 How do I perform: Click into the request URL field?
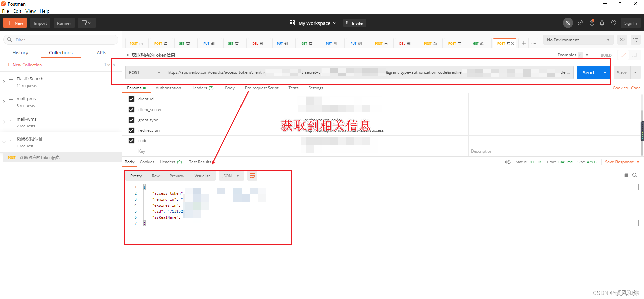369,72
